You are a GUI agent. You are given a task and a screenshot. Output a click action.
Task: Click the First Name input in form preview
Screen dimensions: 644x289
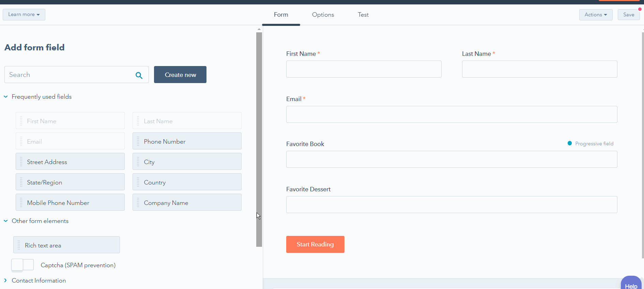[x=364, y=69]
